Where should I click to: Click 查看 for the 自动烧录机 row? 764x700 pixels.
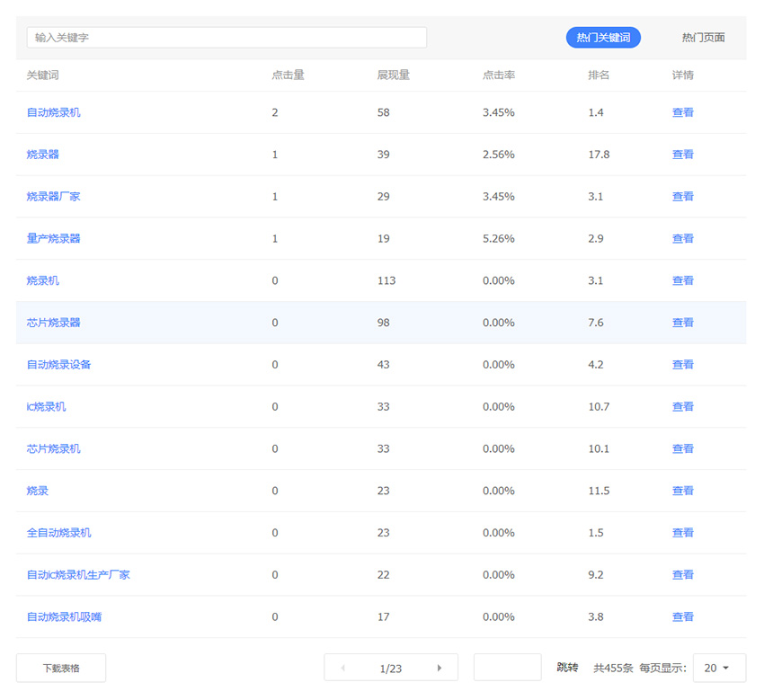(682, 112)
